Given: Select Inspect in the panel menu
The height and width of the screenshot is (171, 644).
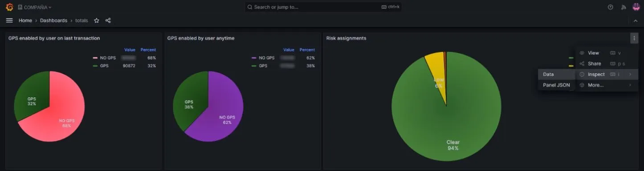Looking at the screenshot, I should click(607, 74).
